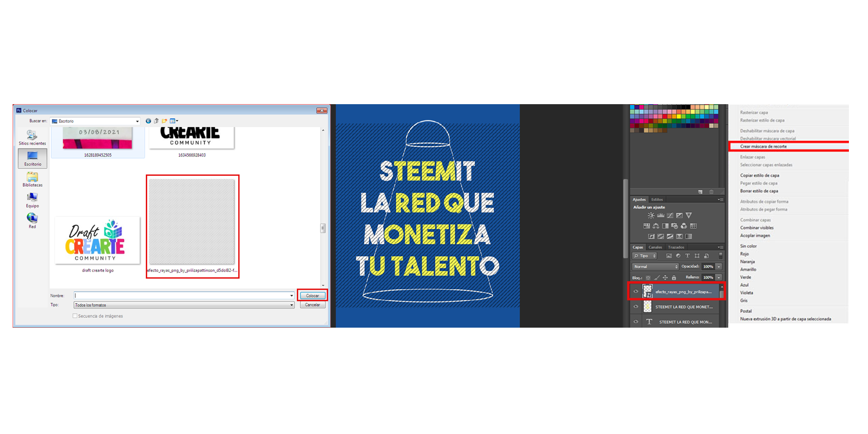Image resolution: width=868 pixels, height=434 pixels.
Task: Click the Colocar button
Action: (x=312, y=296)
